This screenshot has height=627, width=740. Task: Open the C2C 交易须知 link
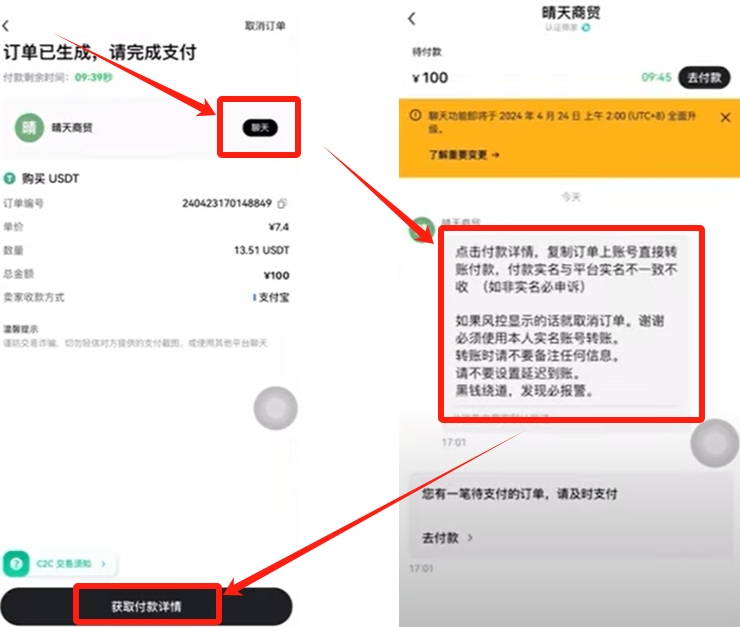pyautogui.click(x=64, y=563)
